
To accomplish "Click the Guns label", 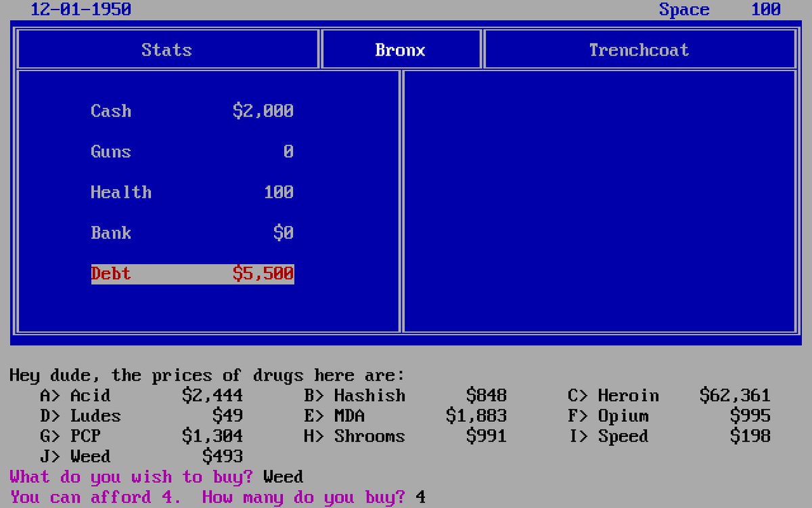I will click(111, 152).
